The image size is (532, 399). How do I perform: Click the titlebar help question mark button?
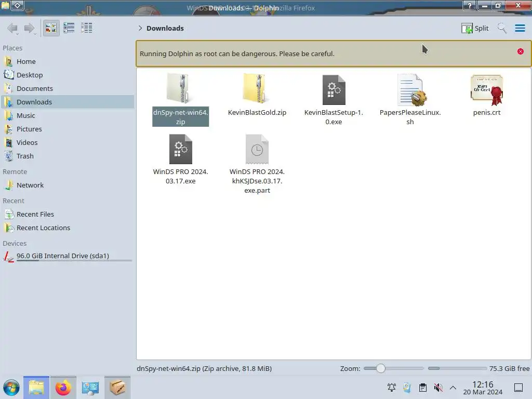pos(470,5)
